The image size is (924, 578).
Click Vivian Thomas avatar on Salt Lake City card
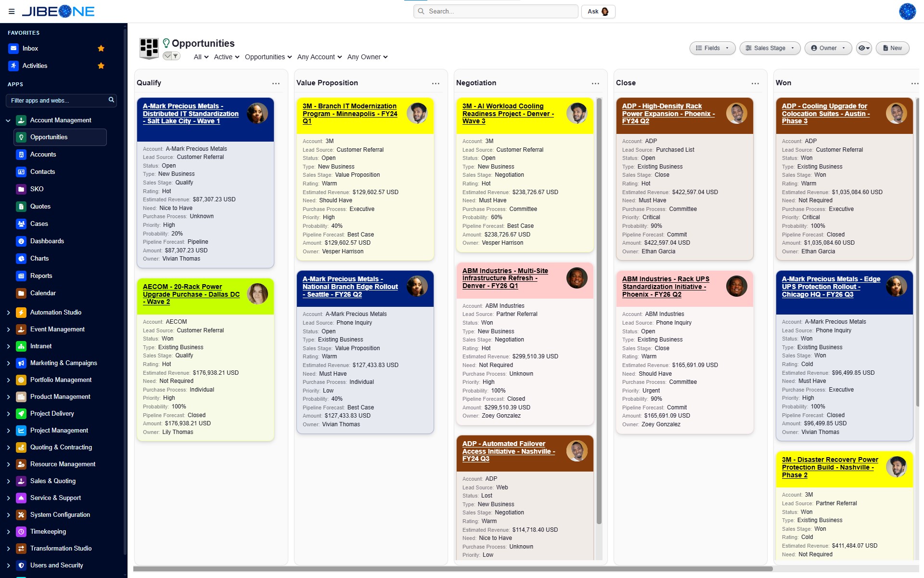[x=257, y=114]
